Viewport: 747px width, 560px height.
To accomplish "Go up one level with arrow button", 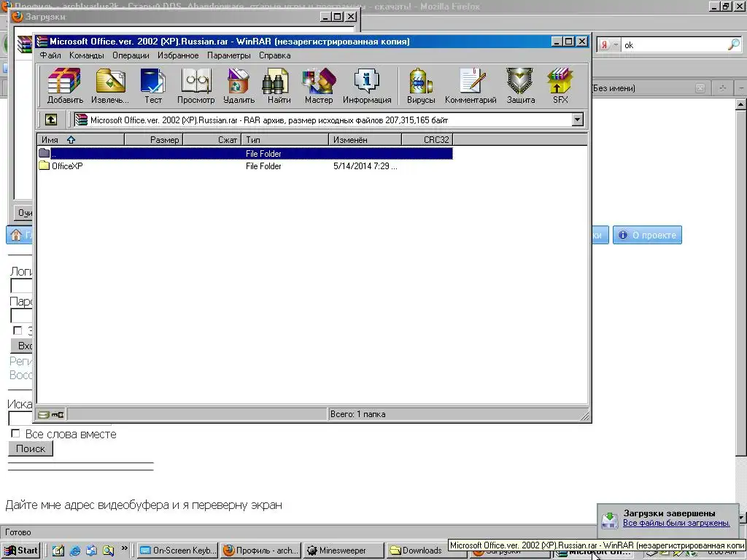I will 51,120.
